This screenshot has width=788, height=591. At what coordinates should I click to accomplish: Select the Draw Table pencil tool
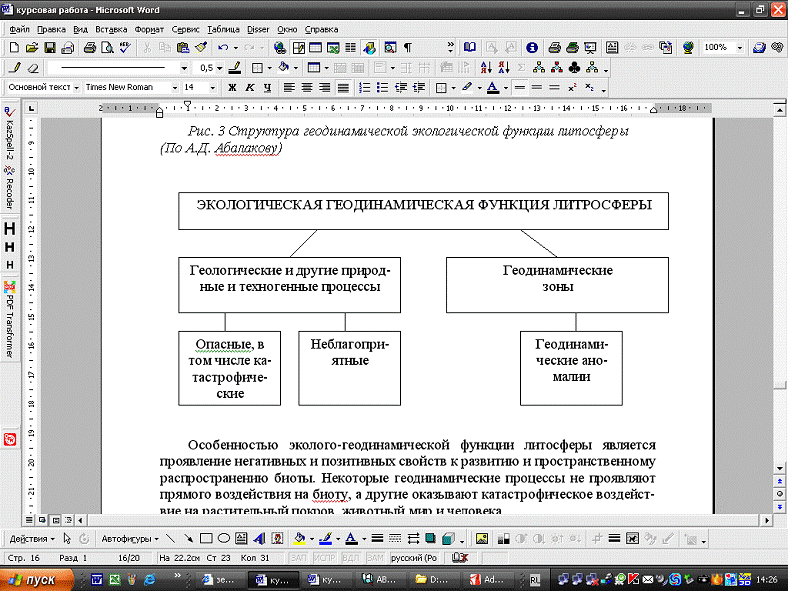(x=14, y=68)
